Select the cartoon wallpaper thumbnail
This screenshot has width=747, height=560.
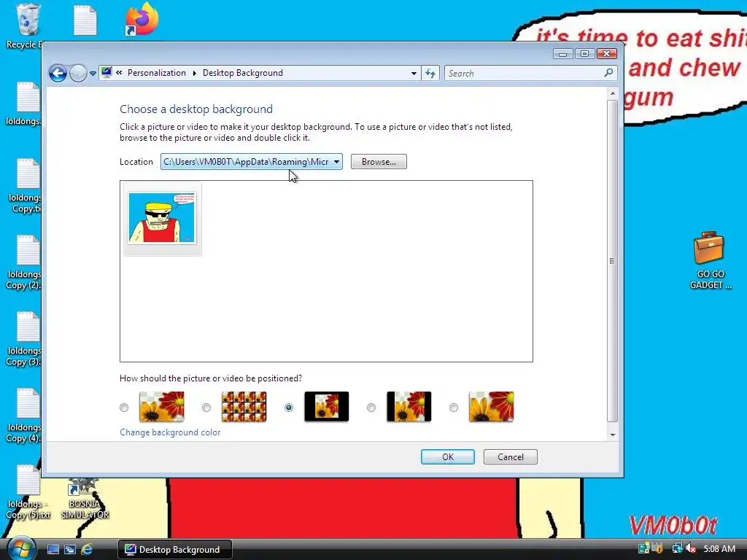click(162, 218)
